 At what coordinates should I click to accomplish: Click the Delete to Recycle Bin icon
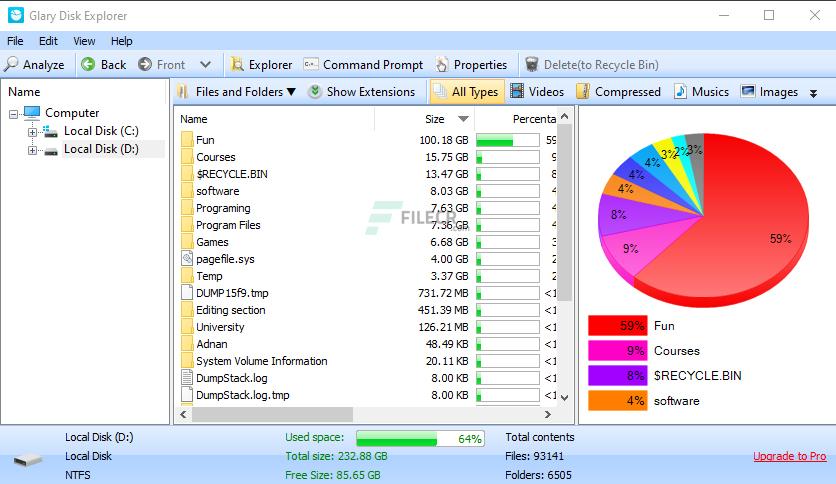point(532,64)
